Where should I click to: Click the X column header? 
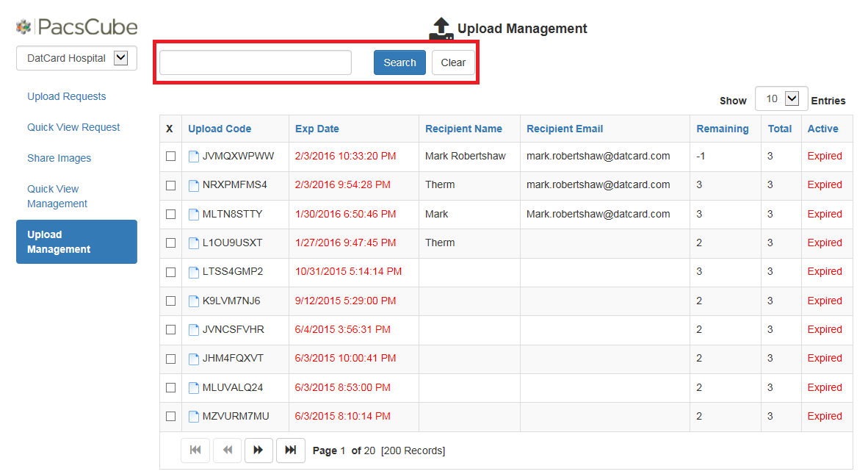pyautogui.click(x=170, y=129)
